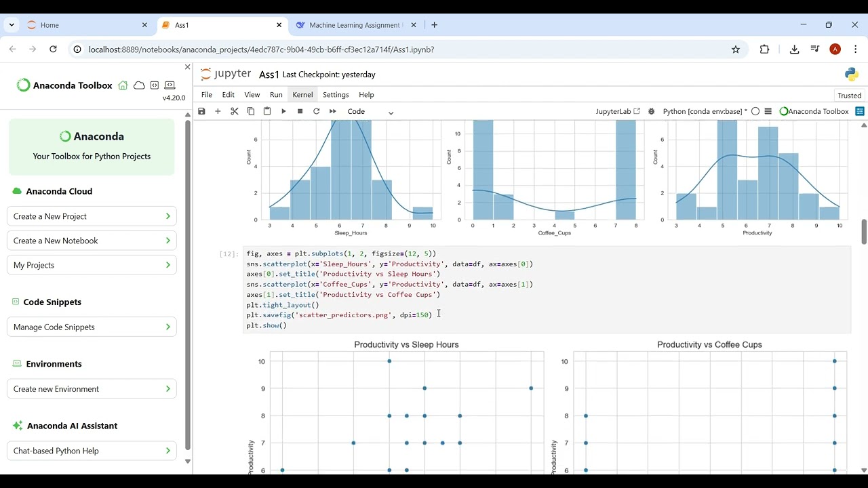The image size is (868, 488).
Task: Click the Anaconda Cloud section heading
Action: click(59, 191)
